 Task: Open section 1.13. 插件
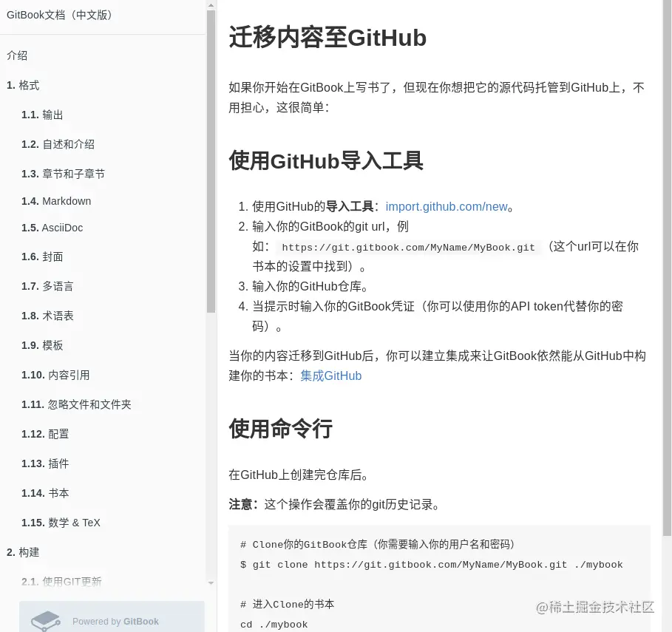pyautogui.click(x=45, y=463)
